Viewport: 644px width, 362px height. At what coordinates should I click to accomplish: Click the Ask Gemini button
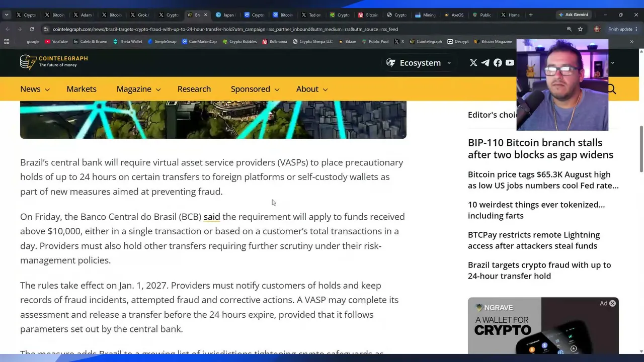[x=573, y=15]
